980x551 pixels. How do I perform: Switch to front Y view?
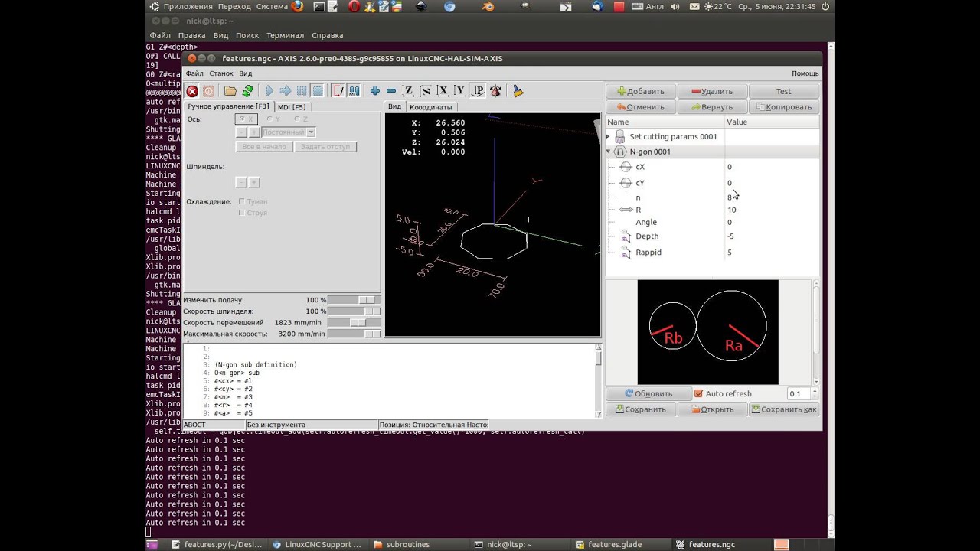[x=460, y=91]
